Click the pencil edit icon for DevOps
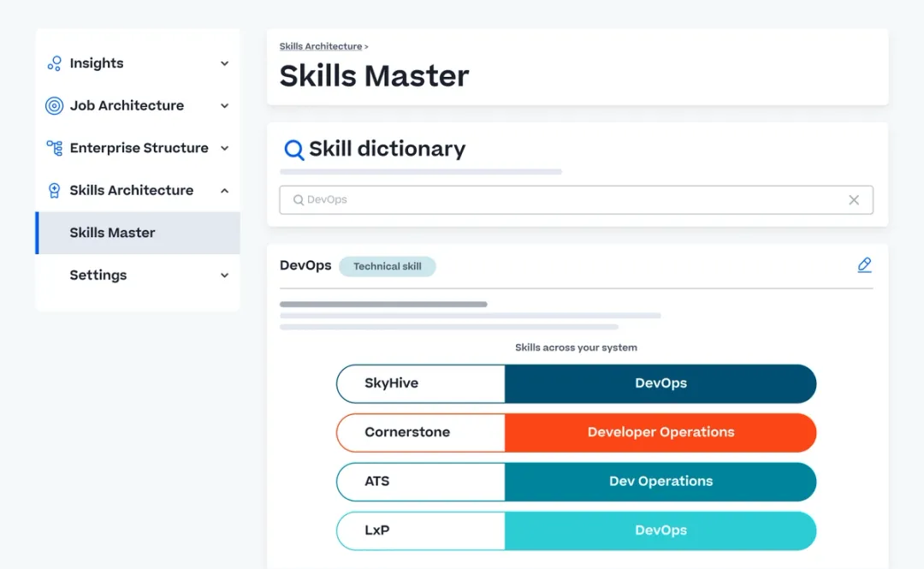The height and width of the screenshot is (569, 924). (864, 265)
